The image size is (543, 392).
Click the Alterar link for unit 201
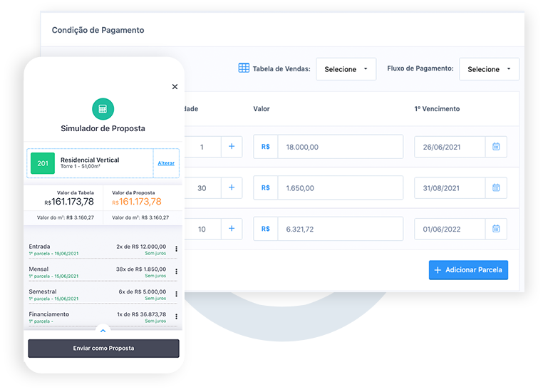166,163
